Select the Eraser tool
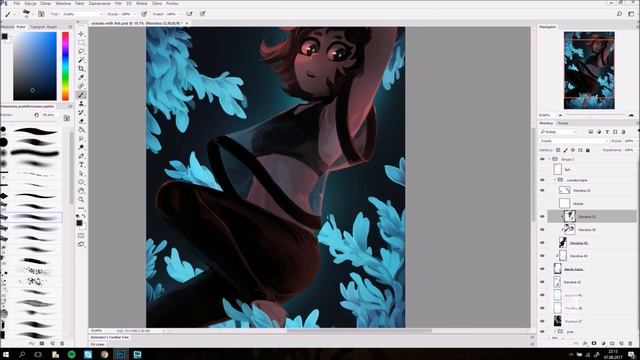The image size is (640, 360). click(81, 121)
